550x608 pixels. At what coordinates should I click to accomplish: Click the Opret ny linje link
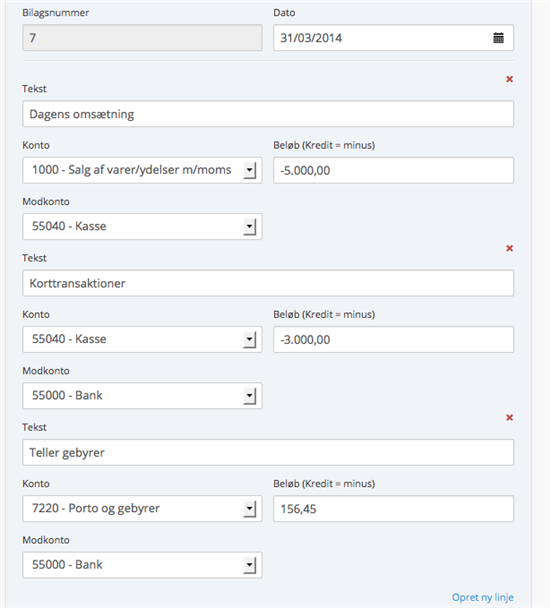click(483, 598)
